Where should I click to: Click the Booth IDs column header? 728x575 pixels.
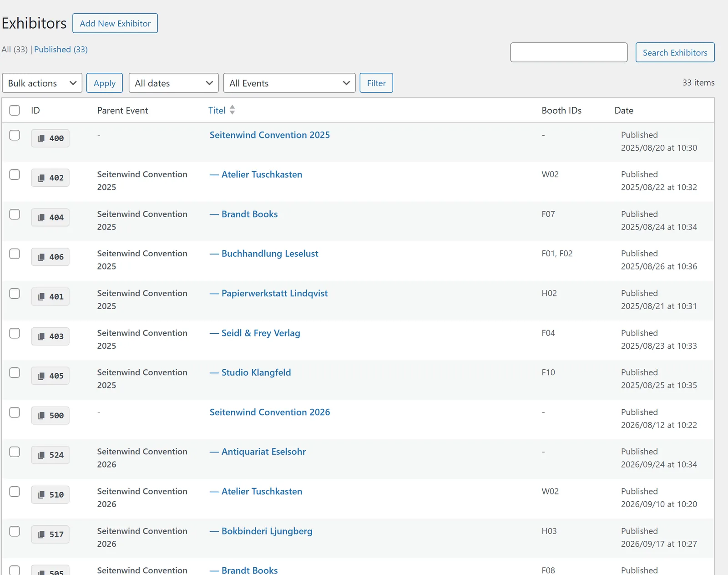(x=561, y=110)
